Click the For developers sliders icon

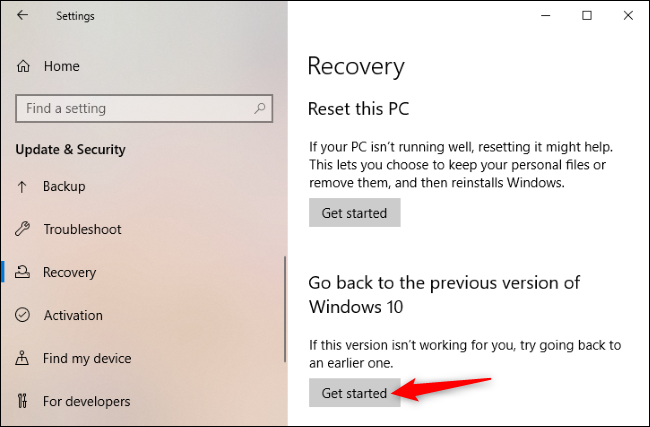point(24,401)
